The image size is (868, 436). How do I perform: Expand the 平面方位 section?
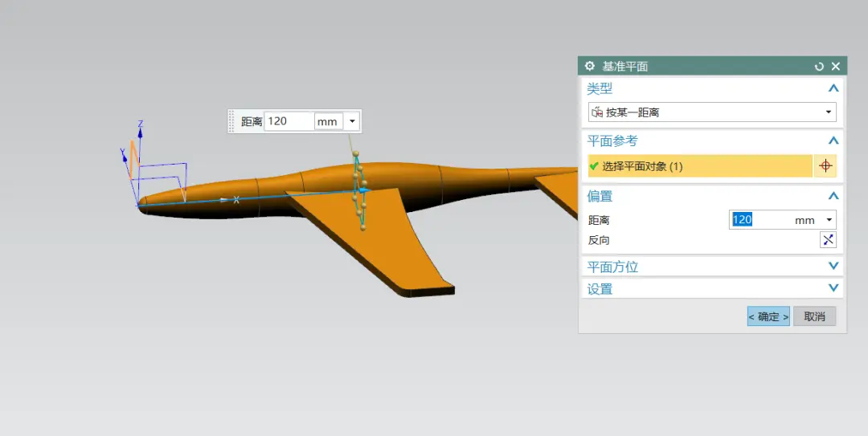833,266
